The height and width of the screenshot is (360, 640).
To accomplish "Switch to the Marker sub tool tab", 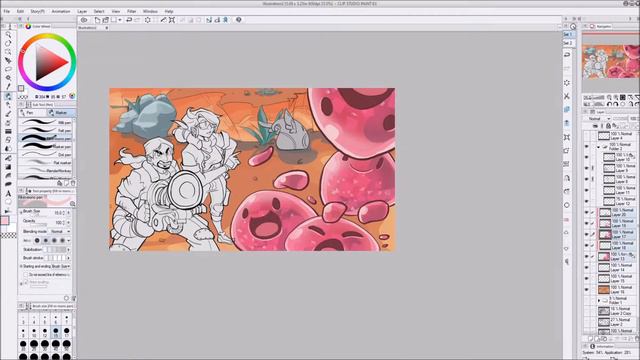I will click(60, 113).
